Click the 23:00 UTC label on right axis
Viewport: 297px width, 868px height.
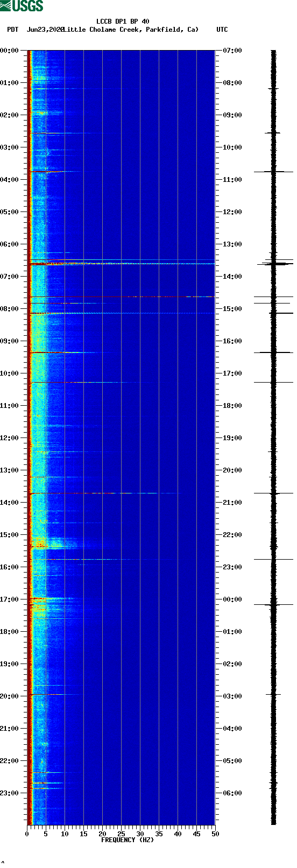coord(232,567)
